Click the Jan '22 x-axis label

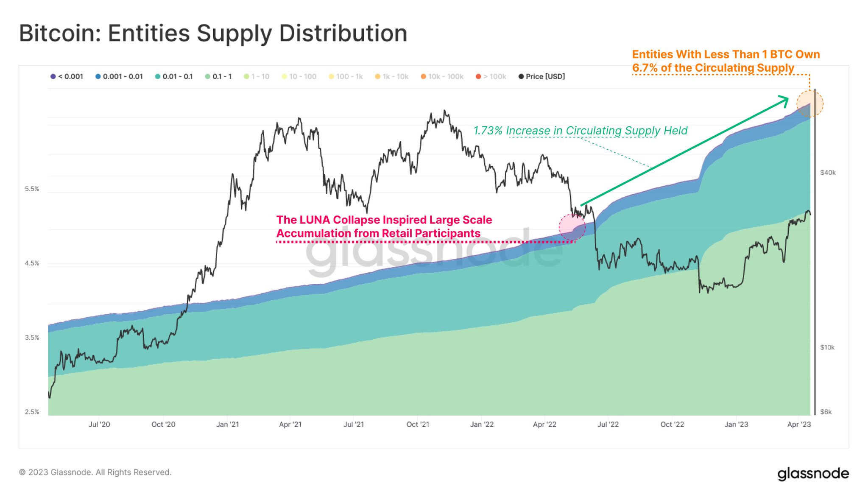point(482,424)
